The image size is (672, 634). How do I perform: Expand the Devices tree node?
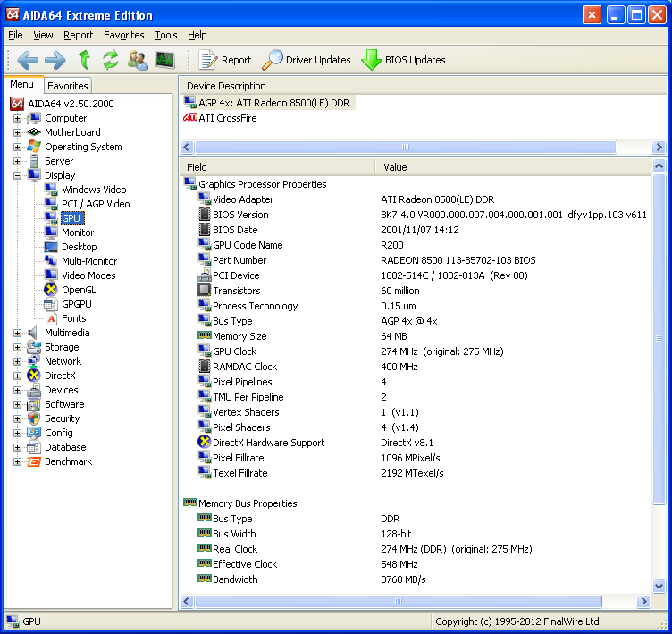point(17,391)
